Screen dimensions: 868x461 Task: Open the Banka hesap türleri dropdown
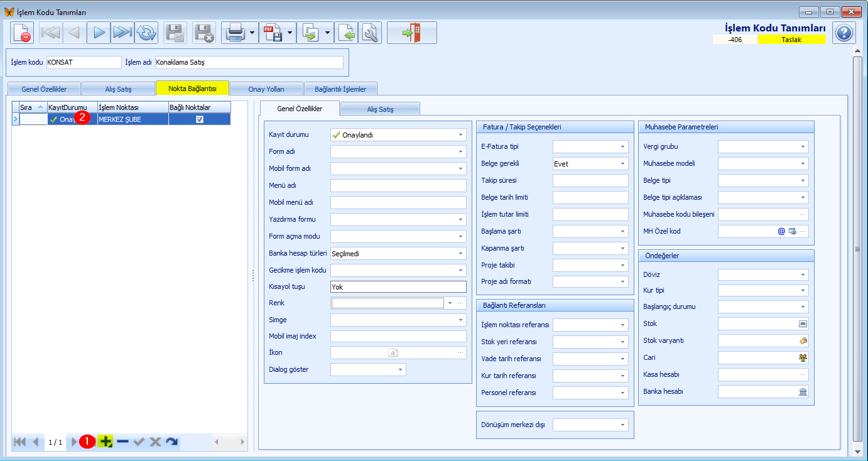pyautogui.click(x=461, y=254)
